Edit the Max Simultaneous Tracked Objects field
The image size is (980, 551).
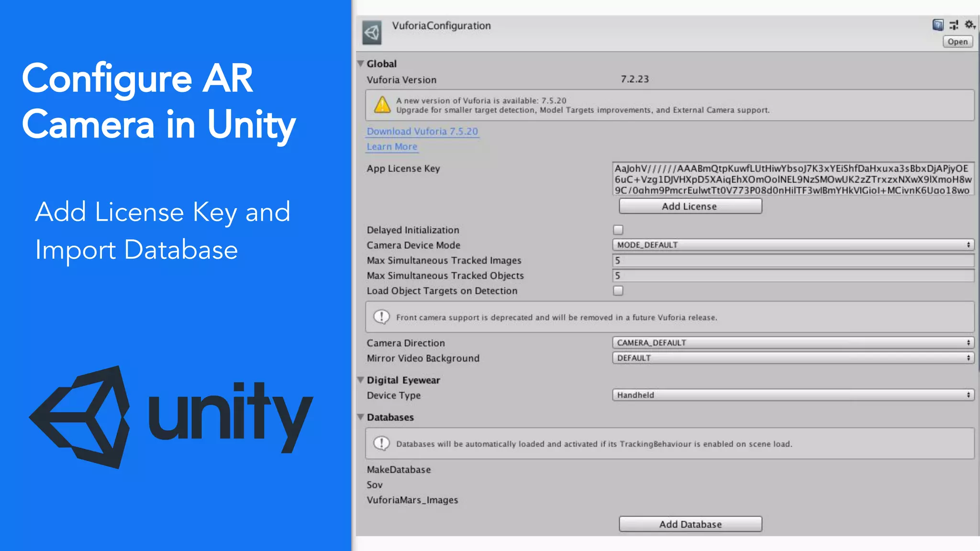coord(793,275)
